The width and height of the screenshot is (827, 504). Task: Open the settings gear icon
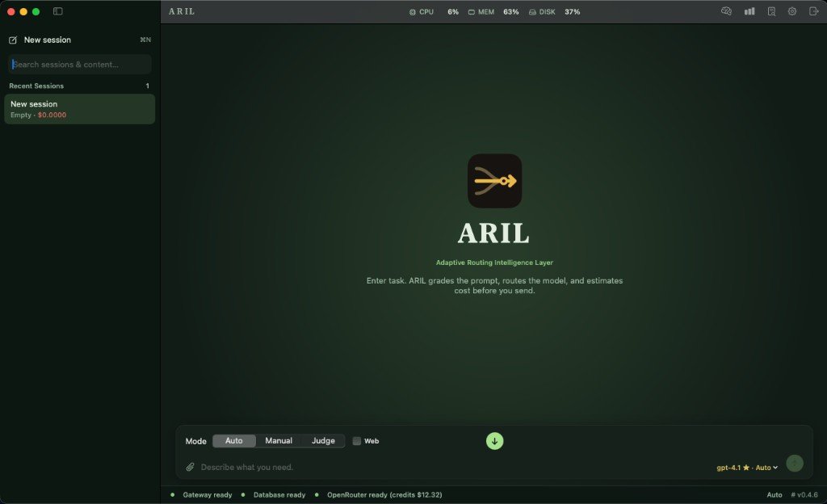pos(792,11)
